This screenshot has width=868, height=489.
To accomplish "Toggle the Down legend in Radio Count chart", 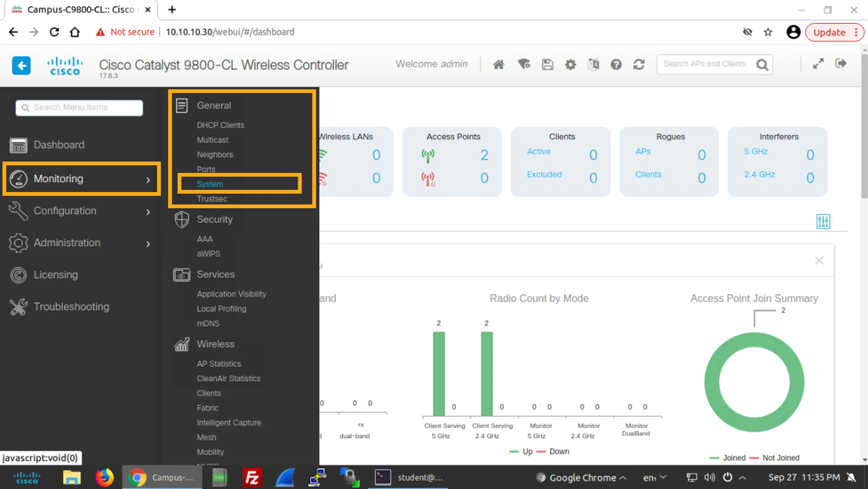I will point(553,451).
